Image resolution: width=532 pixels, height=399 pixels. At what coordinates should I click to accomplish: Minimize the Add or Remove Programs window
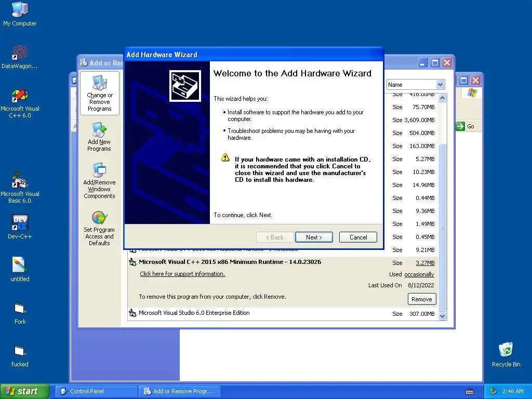click(423, 63)
